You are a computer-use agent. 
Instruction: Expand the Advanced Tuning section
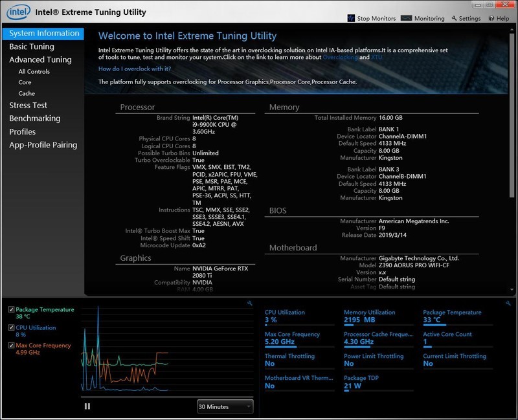coord(40,60)
